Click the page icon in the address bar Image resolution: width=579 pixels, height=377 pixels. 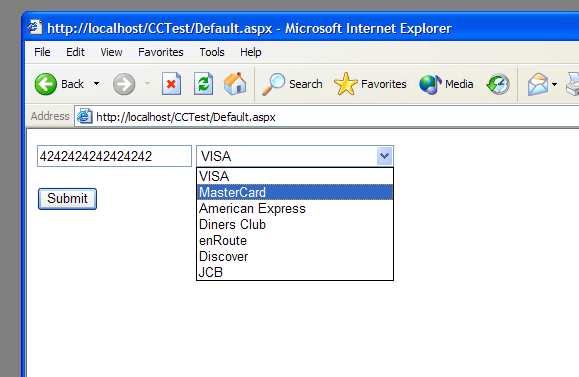tap(85, 117)
